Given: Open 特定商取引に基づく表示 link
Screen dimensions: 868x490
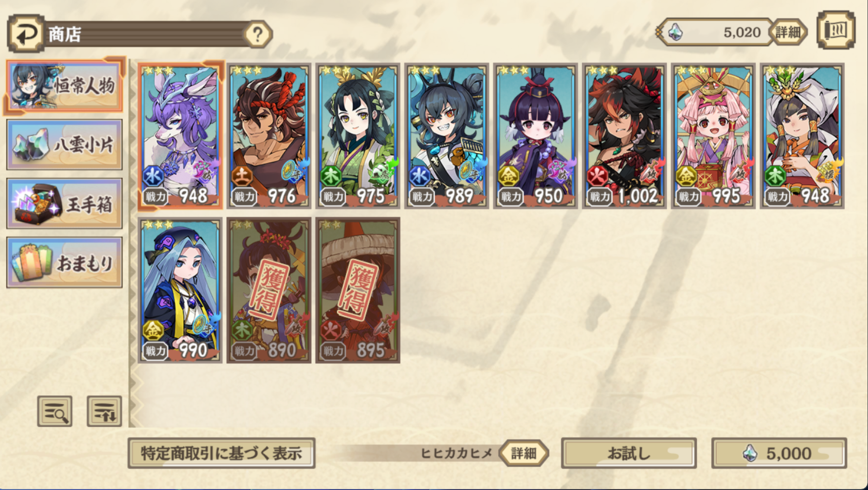Looking at the screenshot, I should (221, 453).
